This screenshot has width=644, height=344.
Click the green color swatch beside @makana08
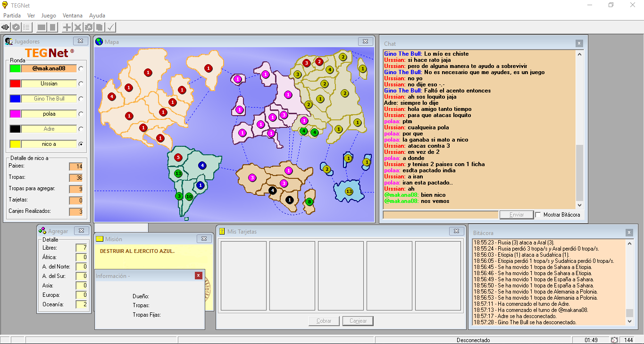click(x=15, y=68)
